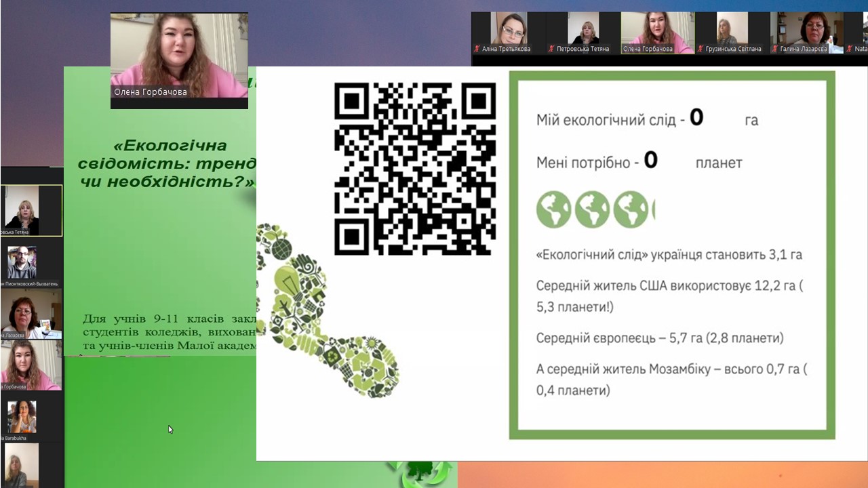The image size is (868, 488).
Task: Click the third green globe planet icon
Action: tap(631, 210)
